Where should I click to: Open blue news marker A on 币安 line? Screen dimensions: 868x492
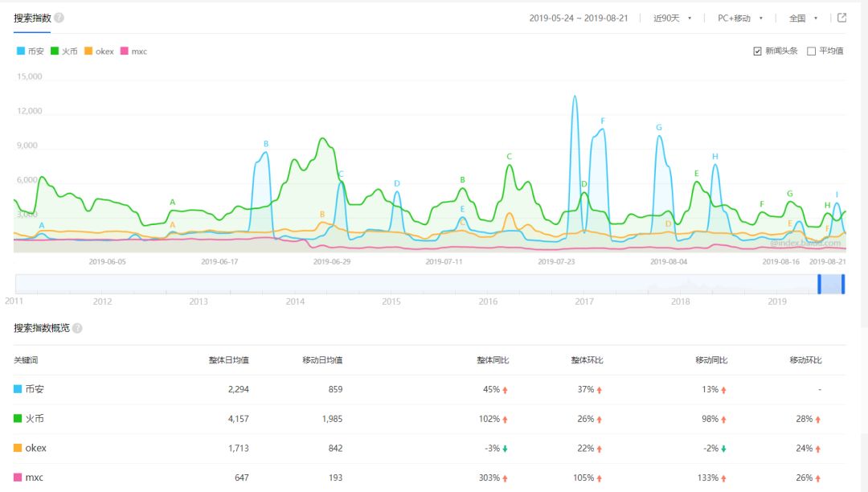pos(42,225)
